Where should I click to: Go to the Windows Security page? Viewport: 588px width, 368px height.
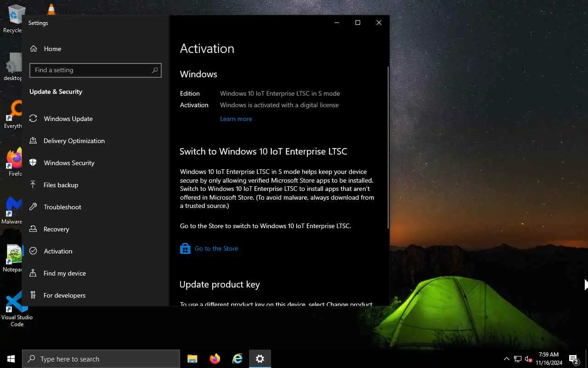click(x=69, y=163)
